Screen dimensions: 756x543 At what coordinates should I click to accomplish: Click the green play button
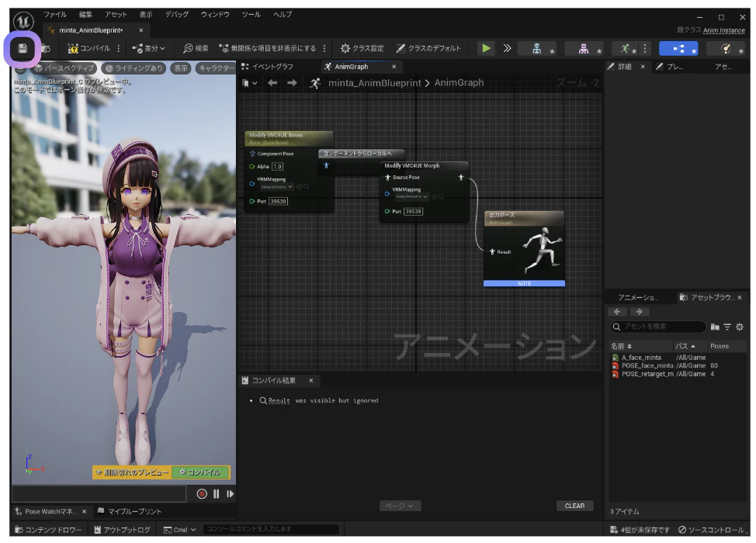(x=486, y=48)
